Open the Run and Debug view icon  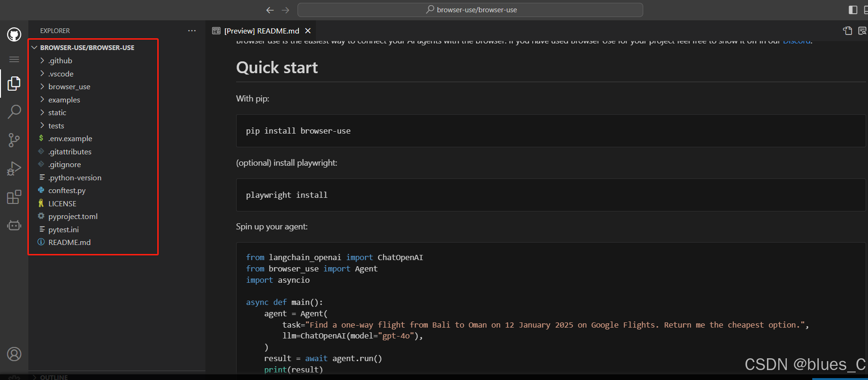pos(14,169)
